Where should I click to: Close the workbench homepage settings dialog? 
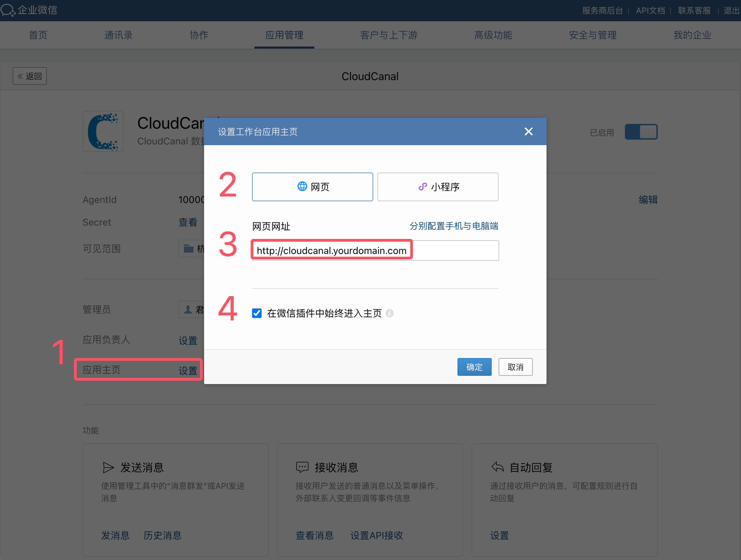[x=528, y=131]
